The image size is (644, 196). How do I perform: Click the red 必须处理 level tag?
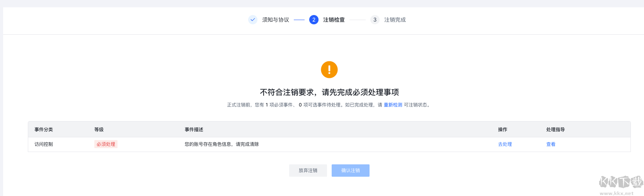(106, 144)
